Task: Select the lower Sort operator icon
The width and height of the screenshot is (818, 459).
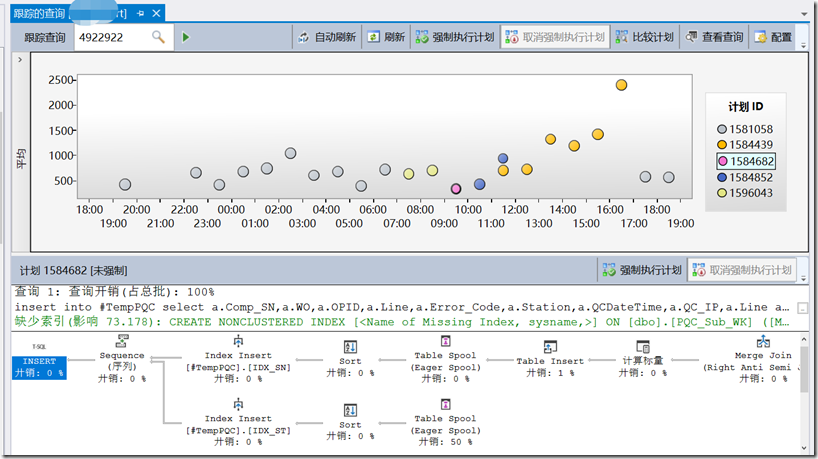Action: (350, 410)
